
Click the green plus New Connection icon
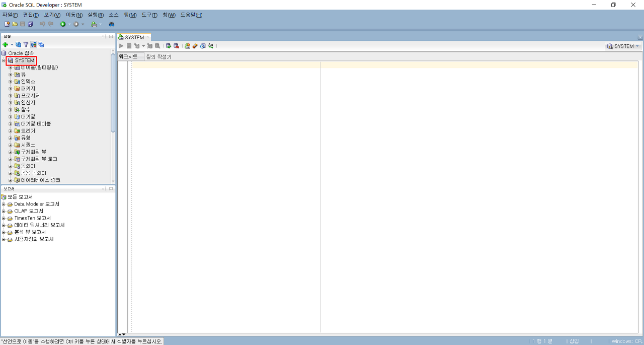[x=5, y=45]
